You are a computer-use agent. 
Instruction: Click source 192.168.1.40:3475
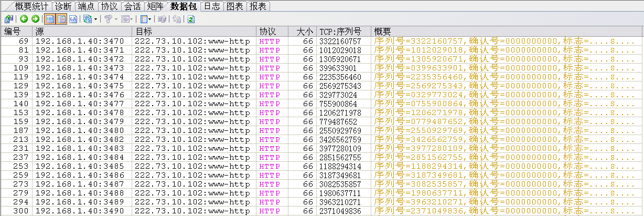click(80, 86)
